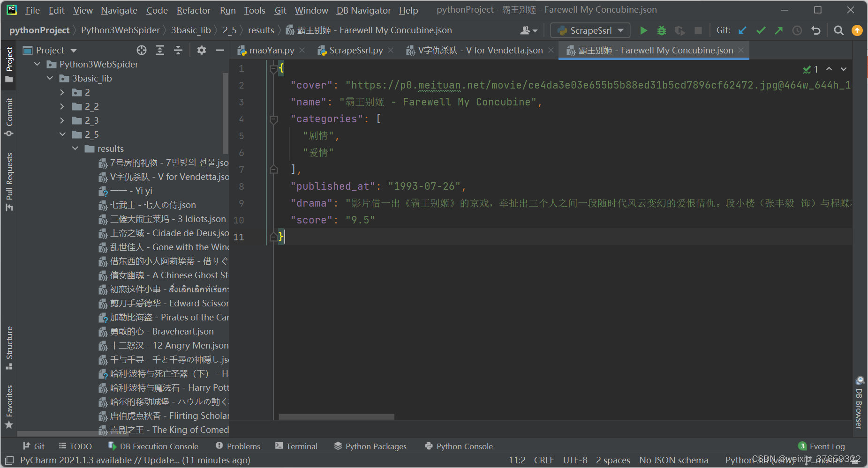Open the TODO tool window
Screen dimensions: 868x468
[x=75, y=446]
